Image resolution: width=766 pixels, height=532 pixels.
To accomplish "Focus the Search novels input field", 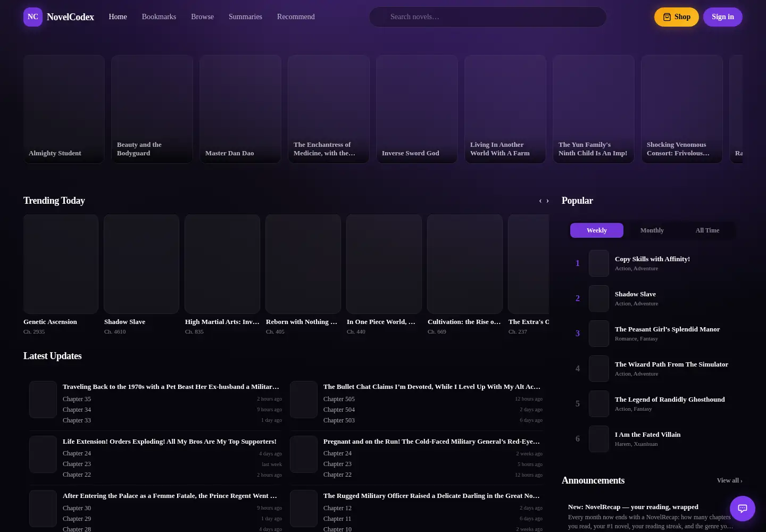I will tap(488, 17).
